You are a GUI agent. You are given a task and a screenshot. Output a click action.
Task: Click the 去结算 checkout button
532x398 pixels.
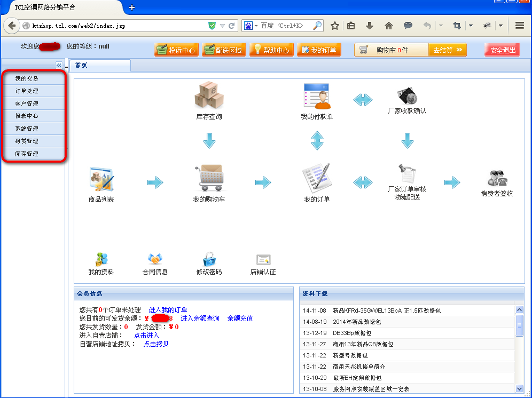coord(448,50)
